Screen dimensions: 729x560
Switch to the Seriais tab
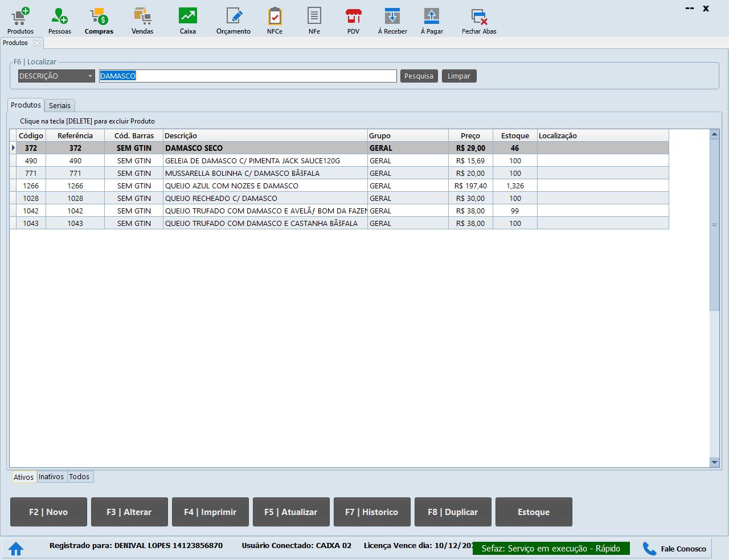pos(60,105)
